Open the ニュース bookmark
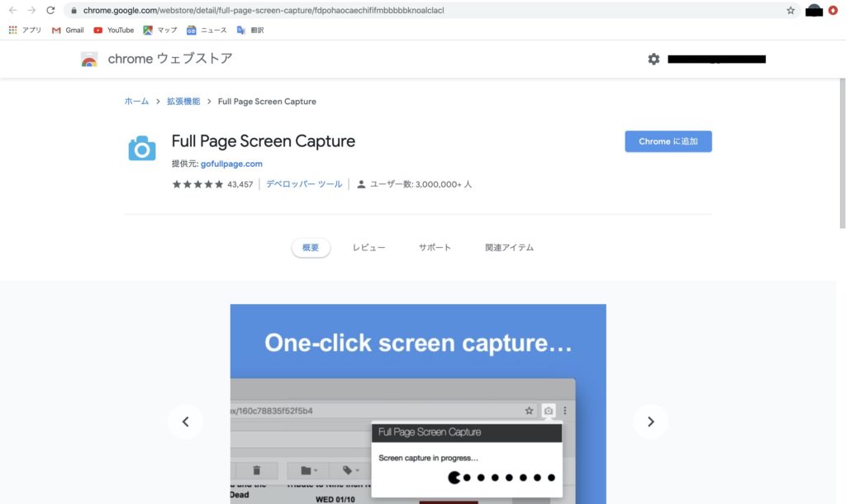Screen dimensions: 846x504 pos(207,31)
